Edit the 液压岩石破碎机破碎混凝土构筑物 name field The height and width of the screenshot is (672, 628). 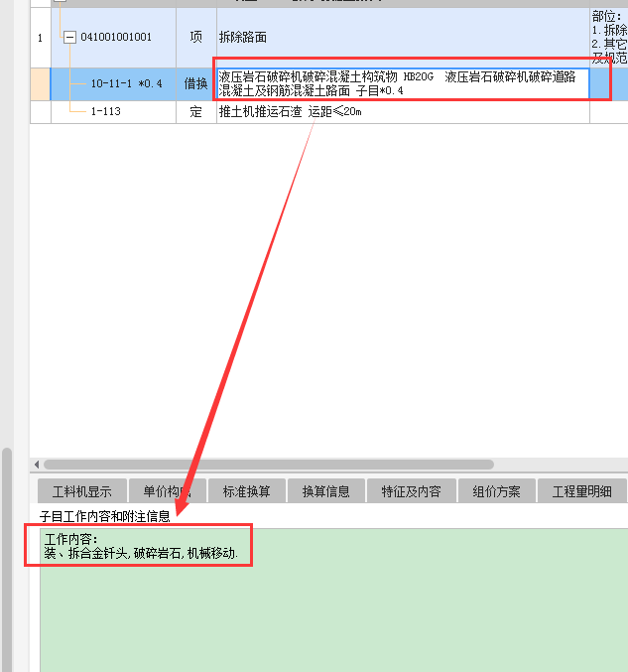pos(403,84)
